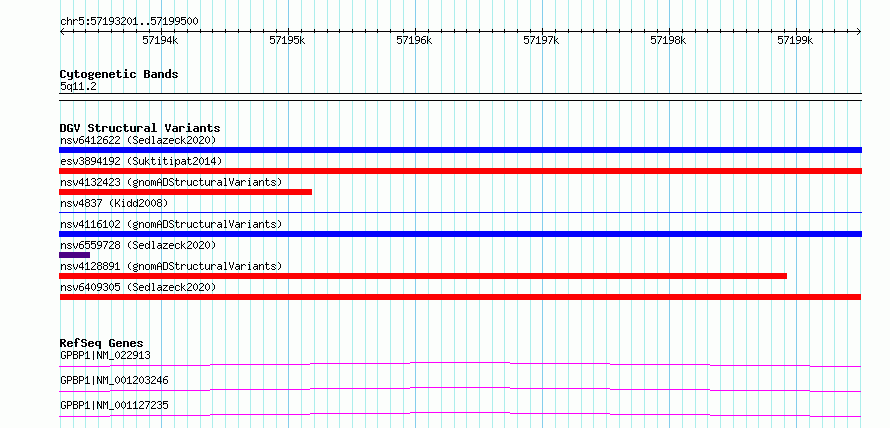Click the 57198k ruler label
Viewport: 890px width, 428px height.
click(669, 40)
